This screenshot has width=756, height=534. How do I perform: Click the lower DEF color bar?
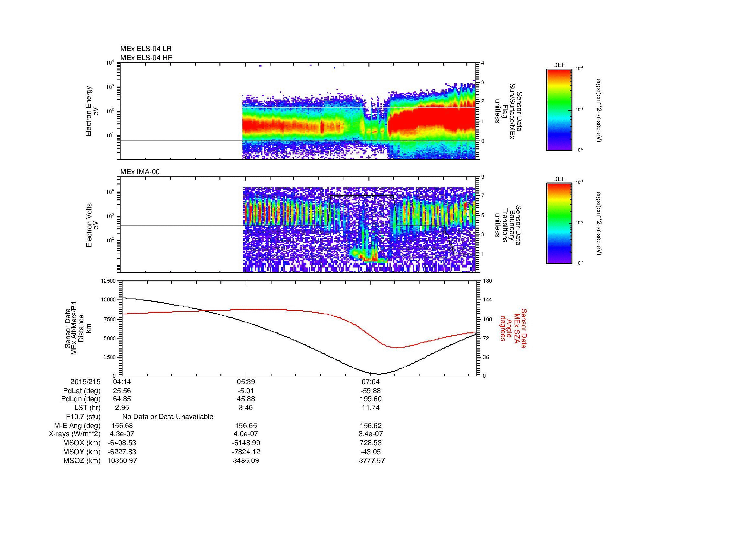pyautogui.click(x=559, y=224)
